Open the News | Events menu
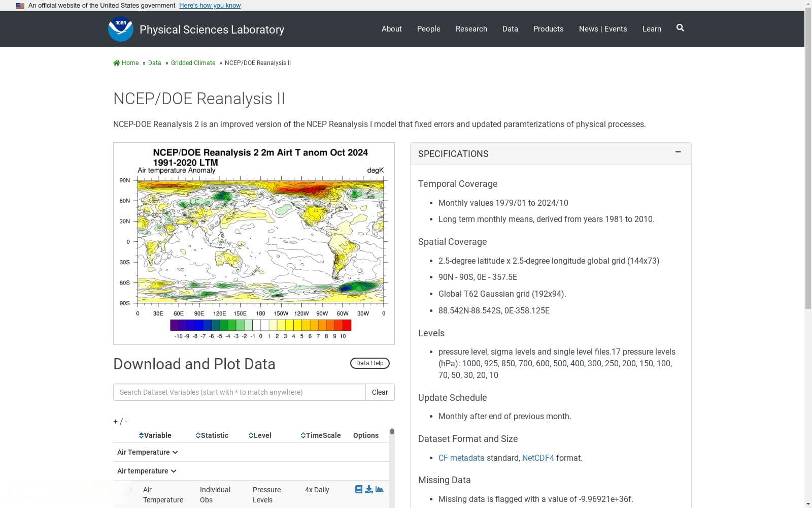The height and width of the screenshot is (508, 812). (603, 29)
